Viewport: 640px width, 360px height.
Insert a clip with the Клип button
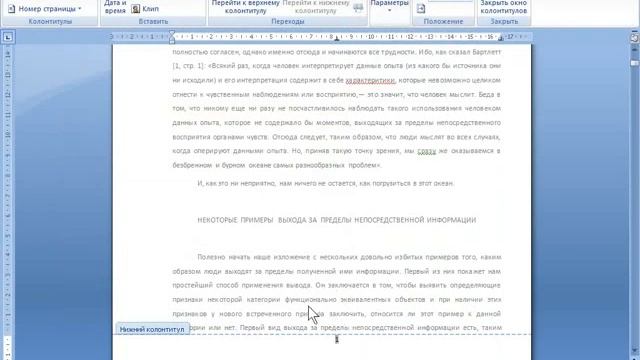coord(145,9)
